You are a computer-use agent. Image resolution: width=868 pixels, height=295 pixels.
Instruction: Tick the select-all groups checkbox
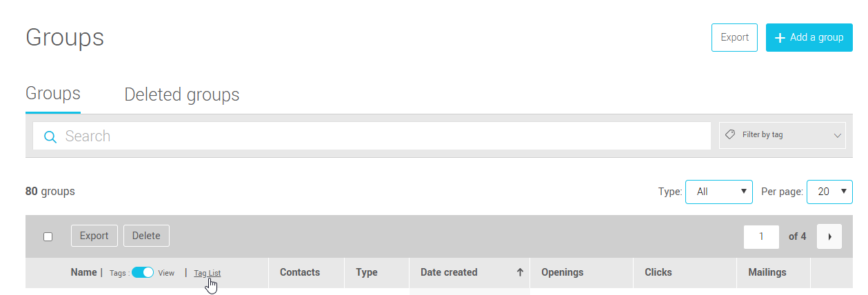tap(48, 236)
